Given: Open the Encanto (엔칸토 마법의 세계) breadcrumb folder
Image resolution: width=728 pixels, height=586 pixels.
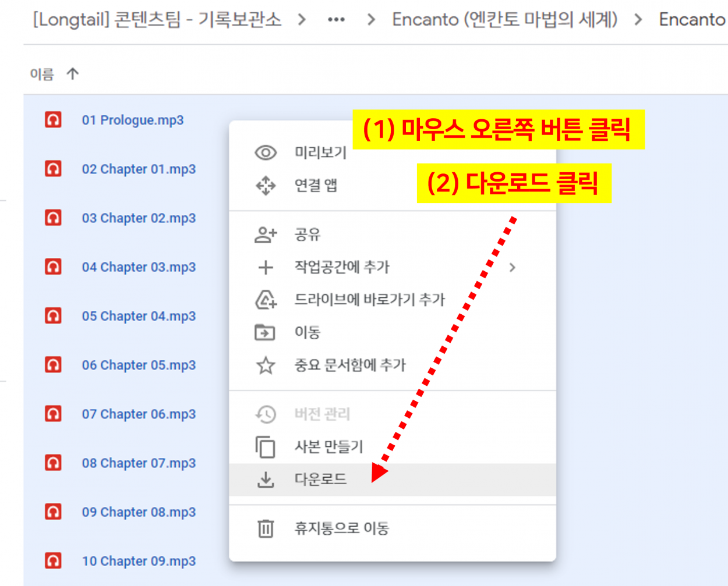Looking at the screenshot, I should [x=504, y=20].
